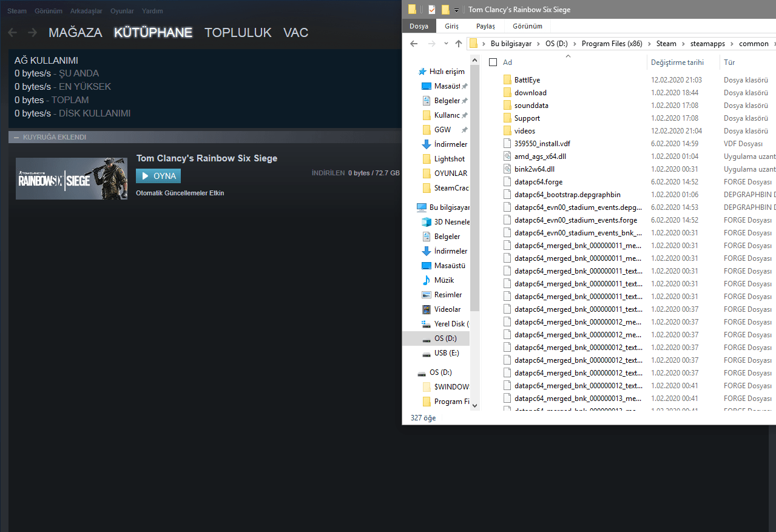Expand the Program Files (x86) breadcrumb chevron
Viewport: 776px width, 532px height.
[x=649, y=44]
